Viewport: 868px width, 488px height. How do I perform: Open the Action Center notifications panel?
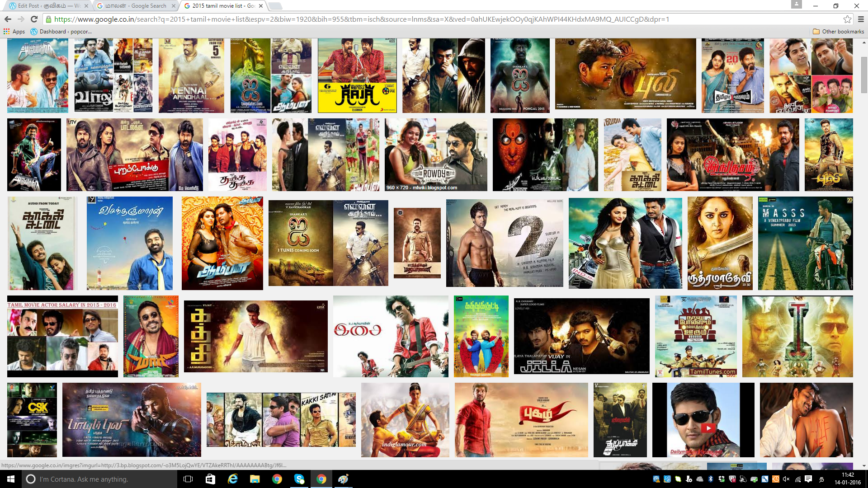pyautogui.click(x=808, y=479)
